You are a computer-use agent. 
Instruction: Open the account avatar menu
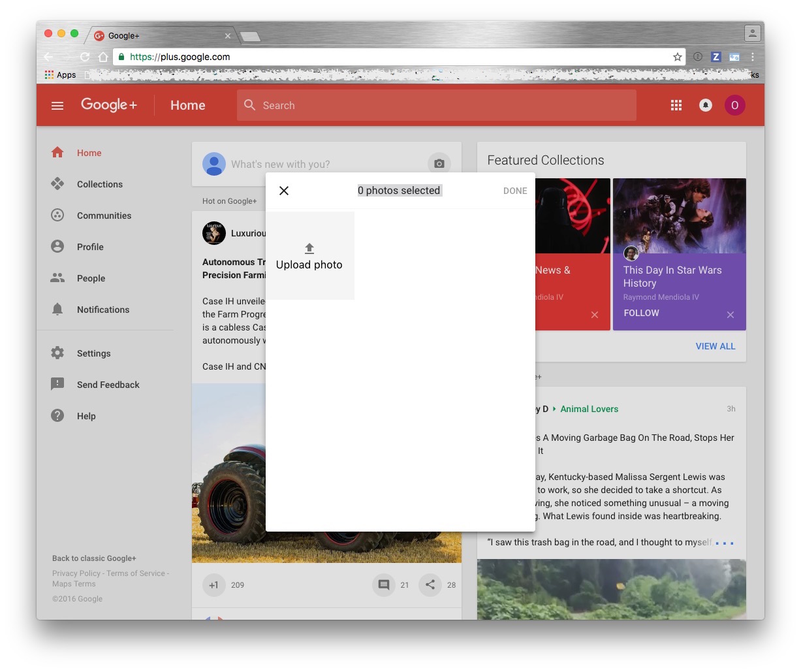(734, 105)
